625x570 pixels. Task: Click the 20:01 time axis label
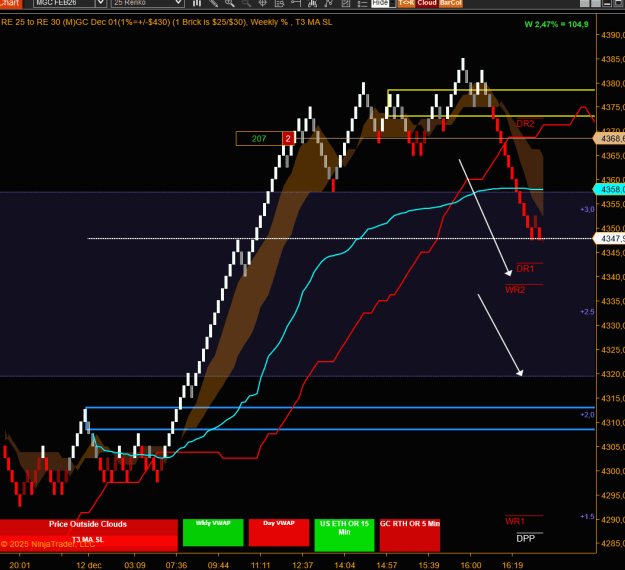click(x=20, y=565)
